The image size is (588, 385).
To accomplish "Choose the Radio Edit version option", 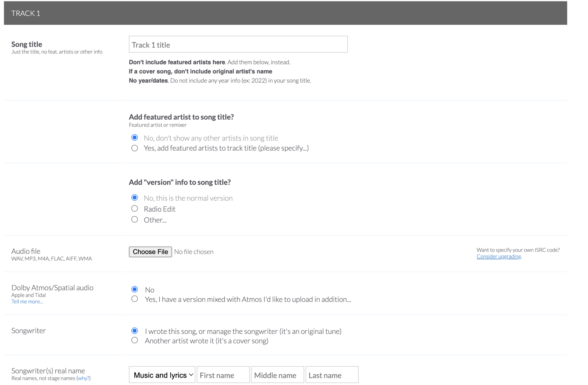I will point(134,209).
